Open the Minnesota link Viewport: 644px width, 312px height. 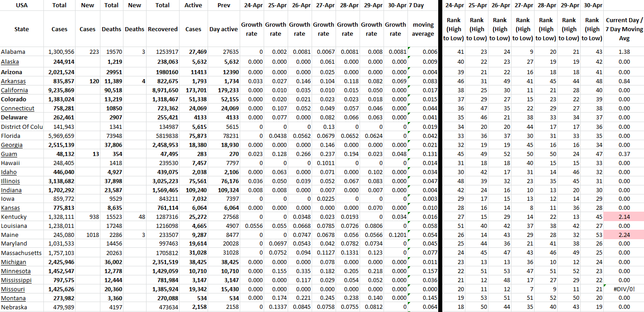[16, 271]
